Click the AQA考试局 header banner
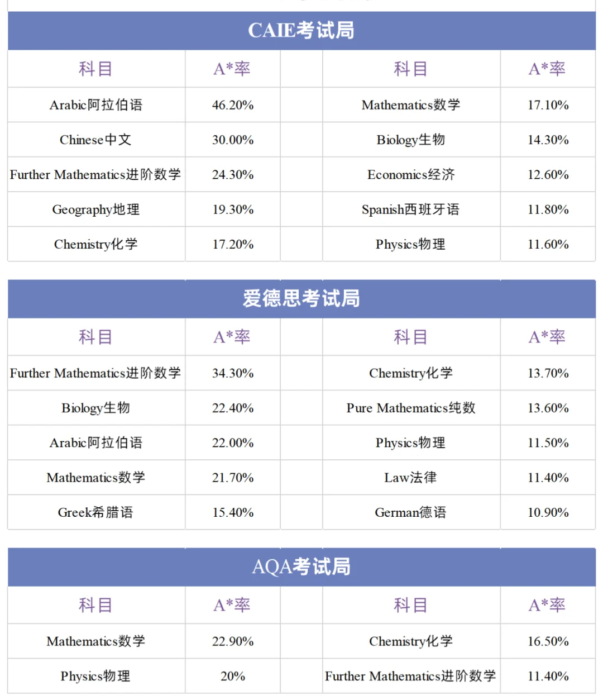 coord(301,567)
